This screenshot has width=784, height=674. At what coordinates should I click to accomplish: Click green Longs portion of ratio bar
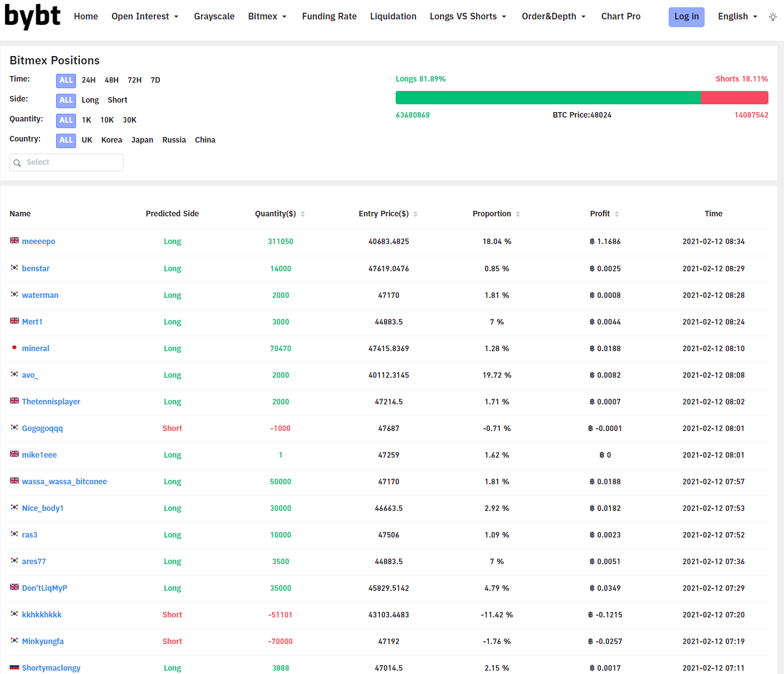[x=548, y=98]
